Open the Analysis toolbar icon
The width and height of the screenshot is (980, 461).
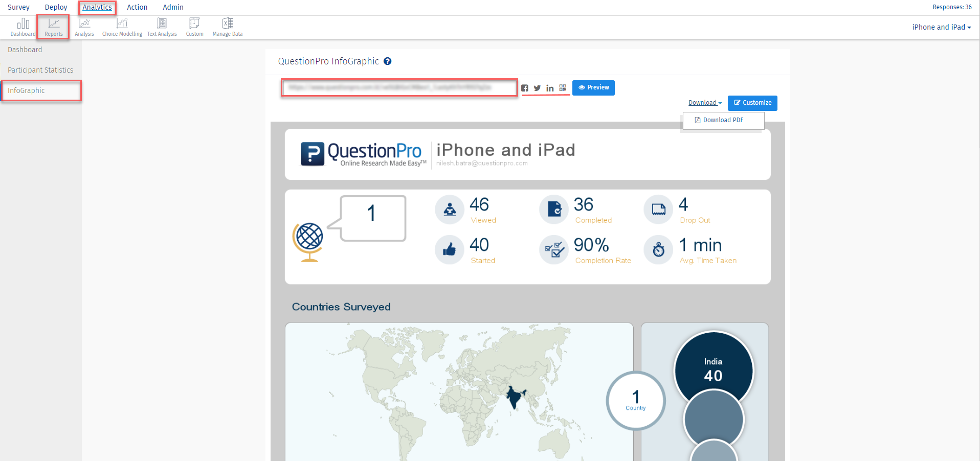coord(84,27)
